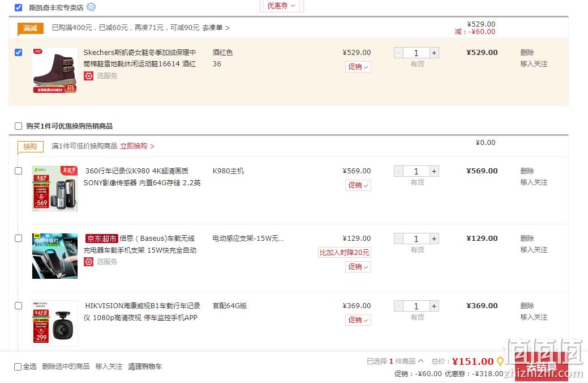
Task: Expand 促销 options for Skechers boots
Action: [358, 67]
